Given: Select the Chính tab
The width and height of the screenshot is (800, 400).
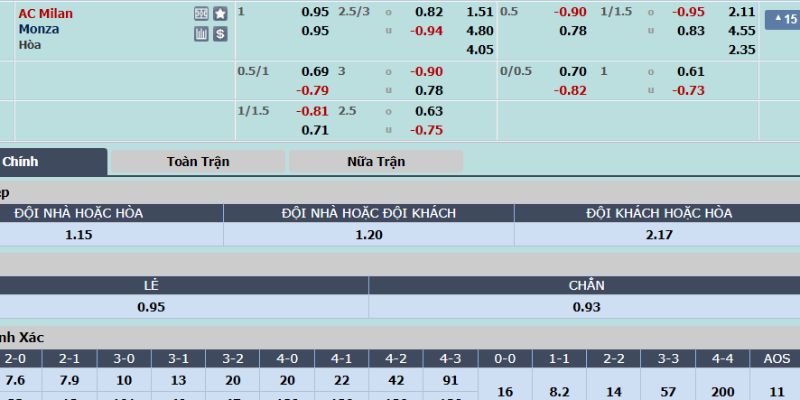Looking at the screenshot, I should click(x=30, y=161).
